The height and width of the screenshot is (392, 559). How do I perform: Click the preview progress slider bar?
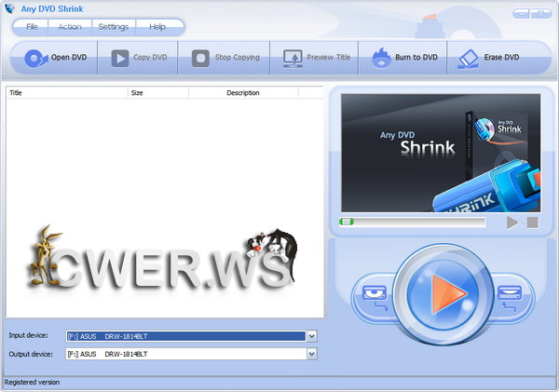413,222
